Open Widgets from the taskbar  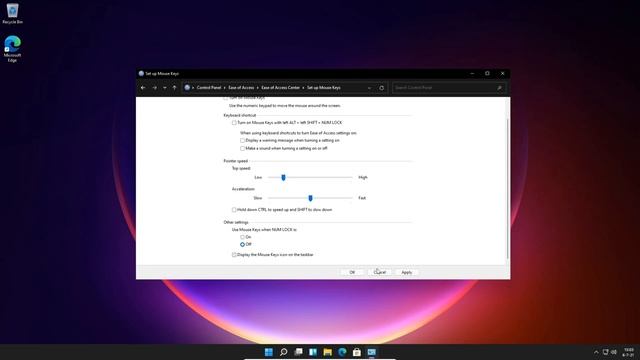[313, 352]
